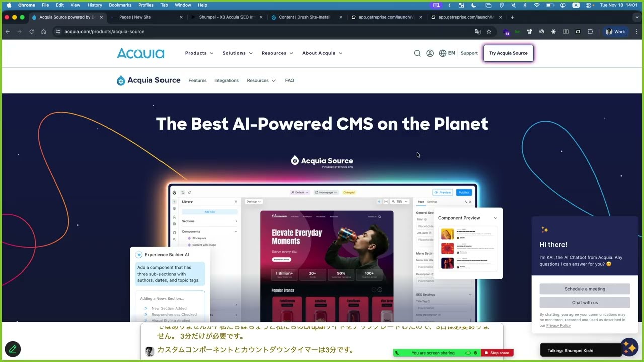Open the Privacy Policy link
This screenshot has height=362, width=644.
coord(558,325)
